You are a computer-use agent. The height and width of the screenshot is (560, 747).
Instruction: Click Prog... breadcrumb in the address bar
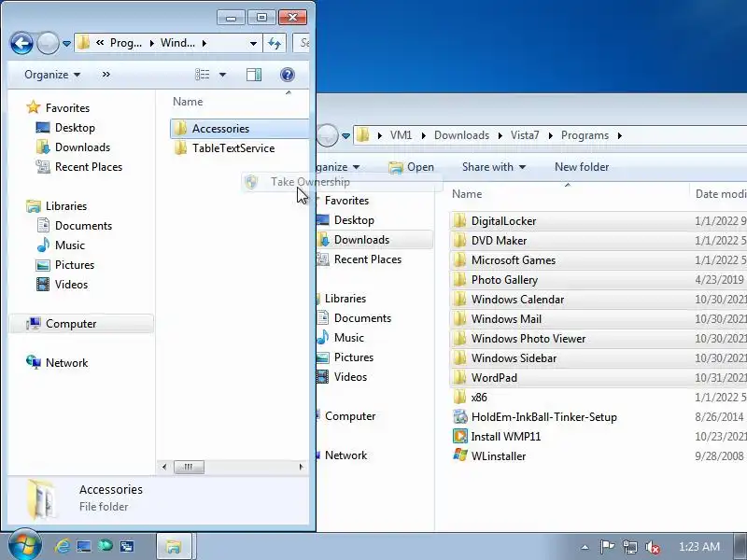point(126,43)
